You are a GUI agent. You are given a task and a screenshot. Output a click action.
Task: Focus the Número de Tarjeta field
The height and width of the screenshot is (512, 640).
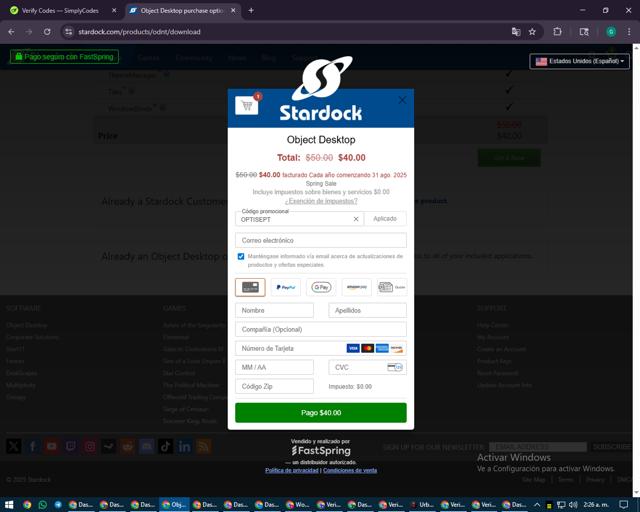(x=321, y=348)
